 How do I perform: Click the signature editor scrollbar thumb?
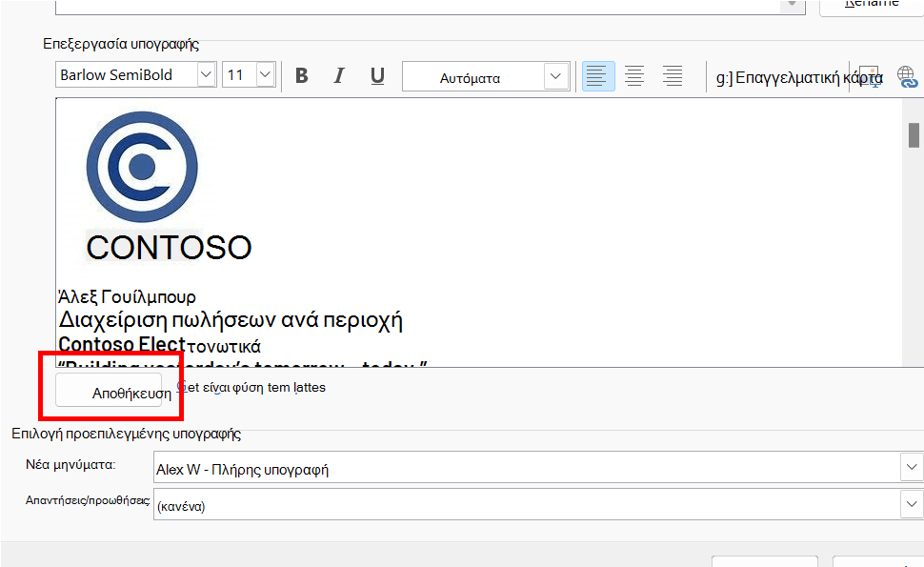914,135
